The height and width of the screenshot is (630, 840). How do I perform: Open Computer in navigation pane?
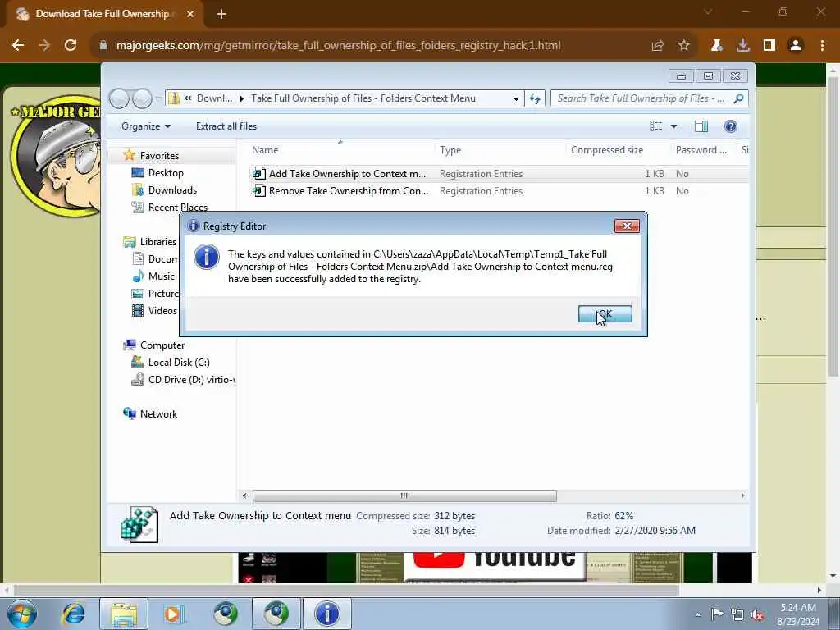coord(162,345)
